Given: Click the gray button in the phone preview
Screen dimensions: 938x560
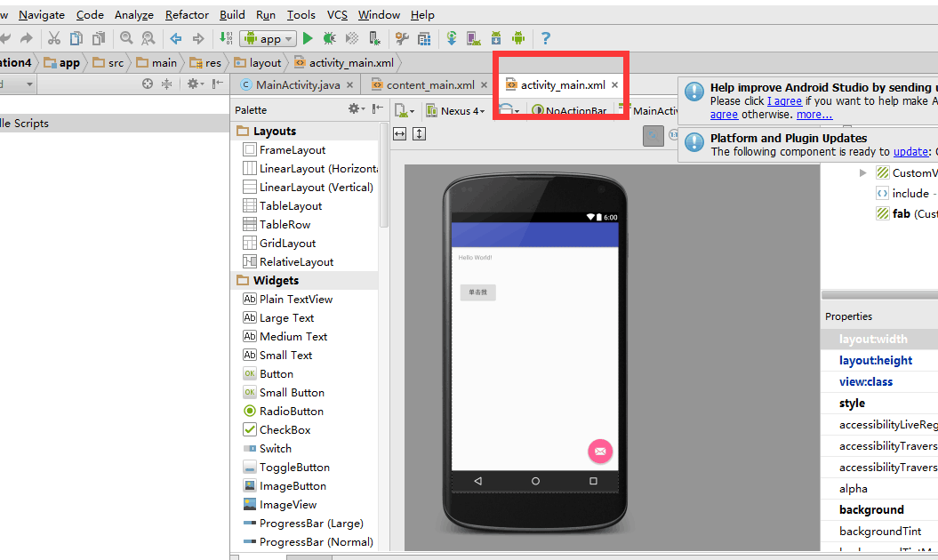Looking at the screenshot, I should pos(478,292).
